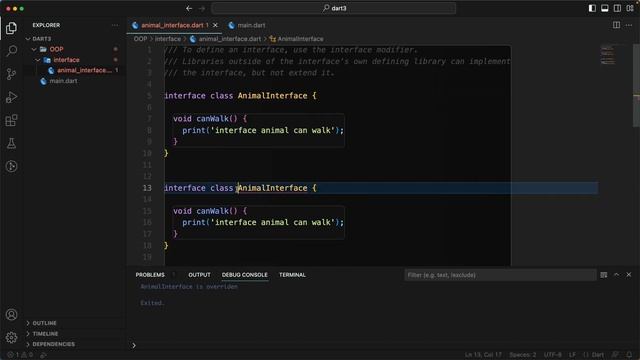Open the Run and Debug view
Image resolution: width=640 pixels, height=360 pixels.
(11, 97)
